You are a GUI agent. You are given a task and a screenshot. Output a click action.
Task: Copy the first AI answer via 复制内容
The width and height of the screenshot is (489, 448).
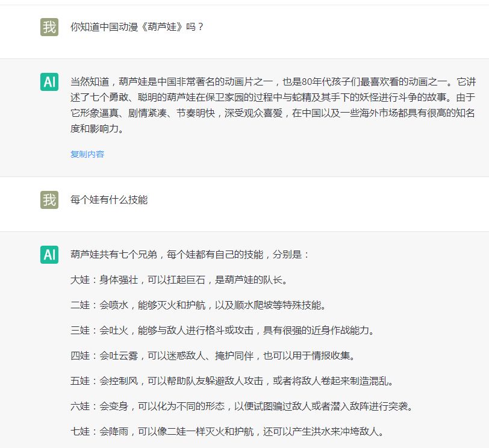(87, 154)
